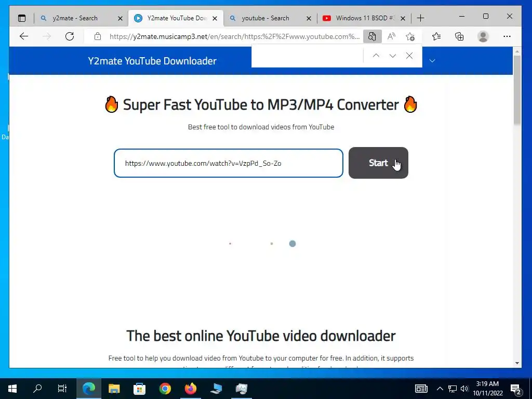Click the YouTube URL input field
Viewport: 532px width, 399px height.
(x=229, y=163)
